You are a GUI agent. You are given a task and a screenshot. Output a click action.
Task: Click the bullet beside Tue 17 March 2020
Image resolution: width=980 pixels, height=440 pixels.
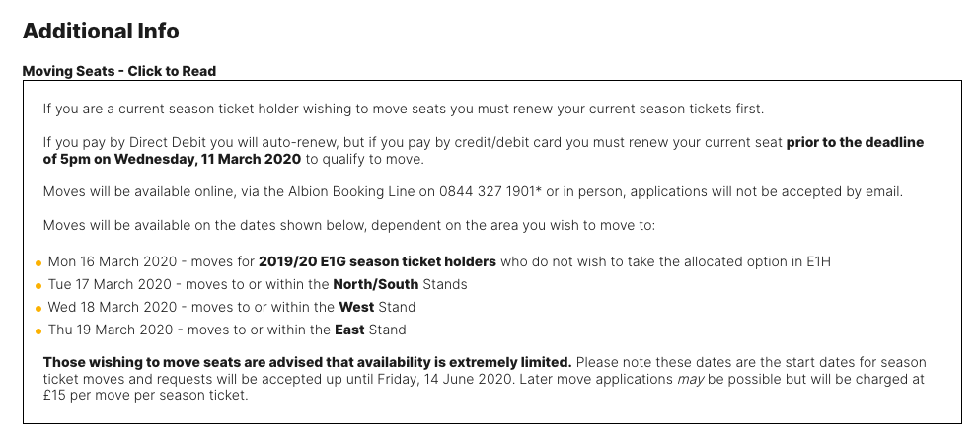[x=38, y=286]
